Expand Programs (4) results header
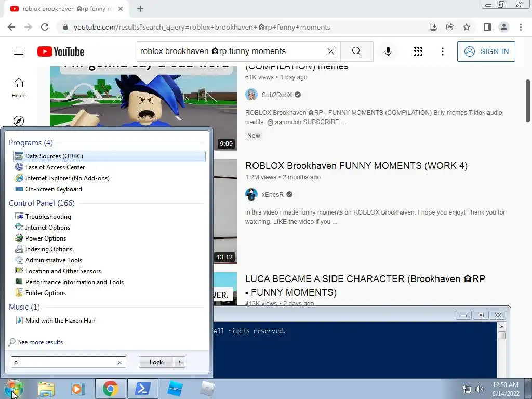 [31, 142]
